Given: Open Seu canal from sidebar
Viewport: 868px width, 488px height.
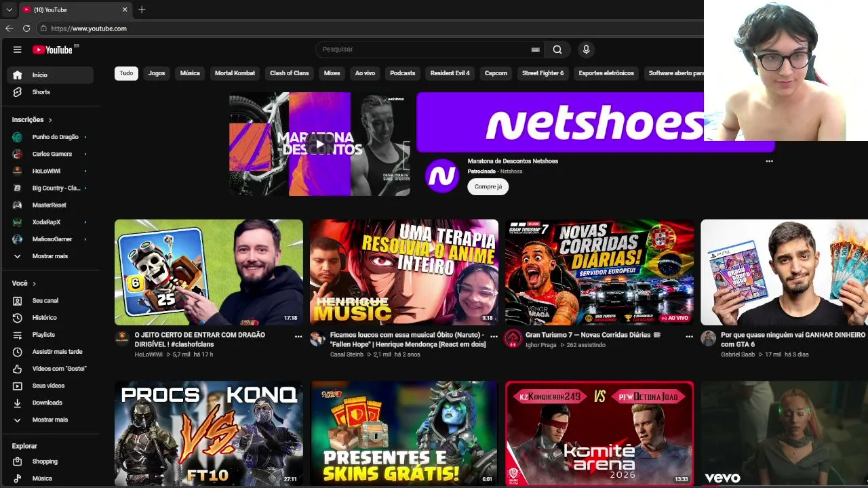Looking at the screenshot, I should tap(50, 301).
